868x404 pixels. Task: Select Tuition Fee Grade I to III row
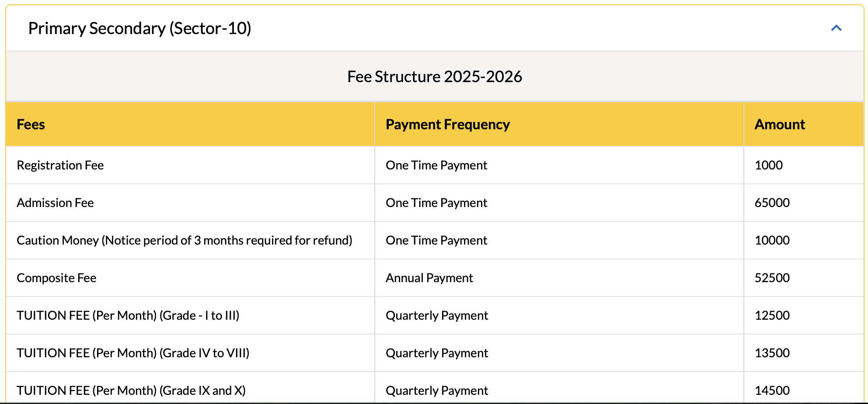[x=128, y=315]
